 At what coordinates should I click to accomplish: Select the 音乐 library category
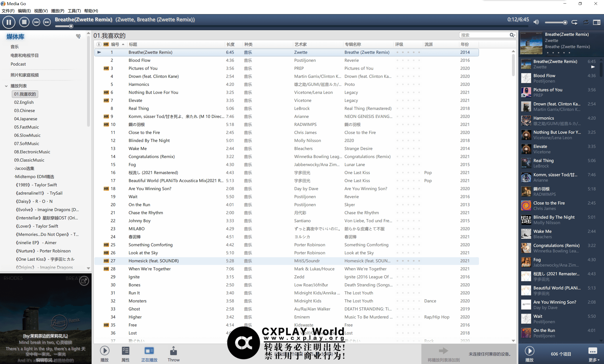click(x=15, y=46)
